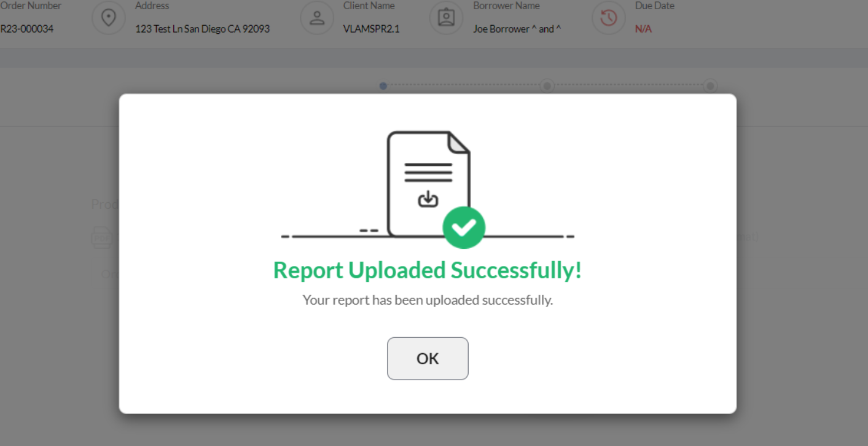Click the order number 'R23-000034'
Screen dimensions: 868x446
26,29
